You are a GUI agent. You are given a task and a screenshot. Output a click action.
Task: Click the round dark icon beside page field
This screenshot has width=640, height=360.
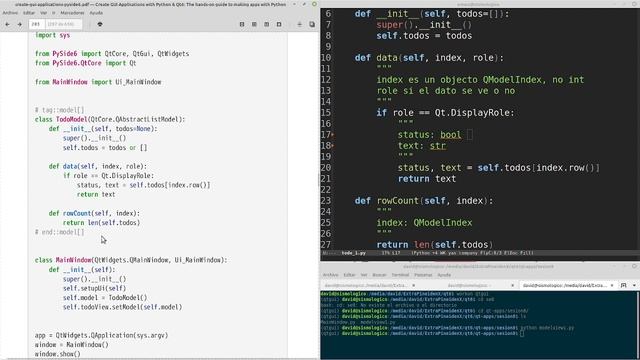coord(100,24)
